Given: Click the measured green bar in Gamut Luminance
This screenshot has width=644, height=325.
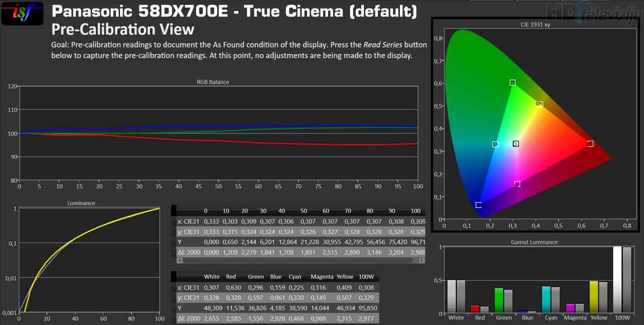Looking at the screenshot, I should [499, 300].
